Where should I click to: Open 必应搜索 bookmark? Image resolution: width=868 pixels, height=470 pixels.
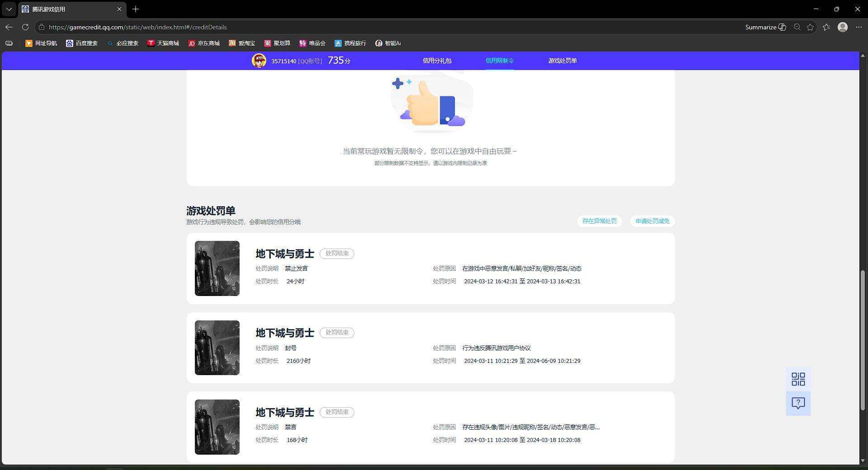123,43
